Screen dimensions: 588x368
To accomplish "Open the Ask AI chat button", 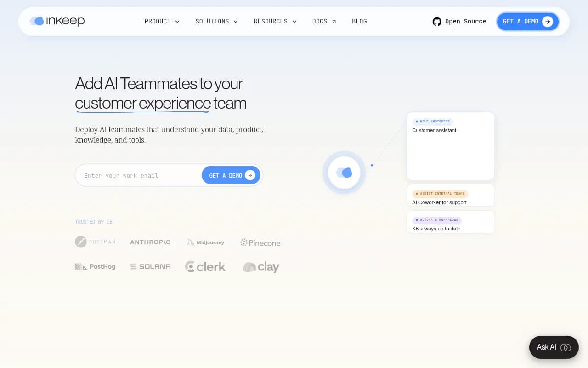I will coord(554,347).
